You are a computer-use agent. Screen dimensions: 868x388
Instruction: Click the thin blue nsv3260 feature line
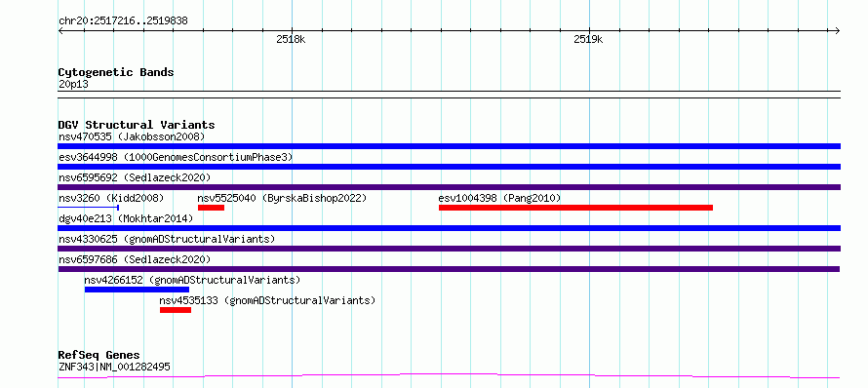[x=89, y=208]
